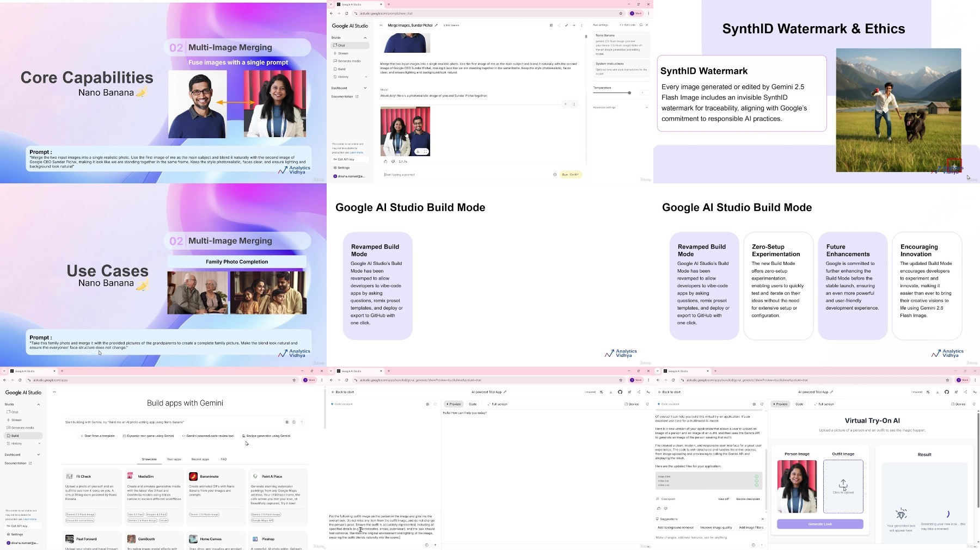Adjust the Temperature slider handle
Image resolution: width=980 pixels, height=550 pixels.
629,93
